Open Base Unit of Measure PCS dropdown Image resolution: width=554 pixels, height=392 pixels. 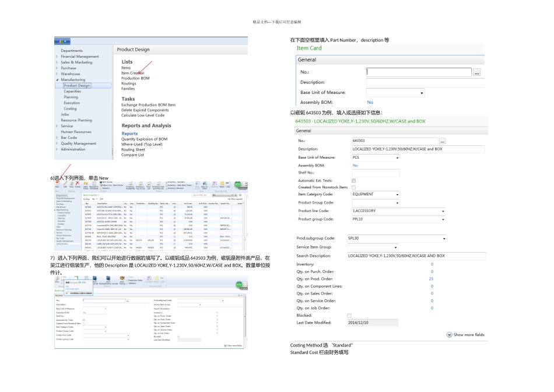coord(397,158)
